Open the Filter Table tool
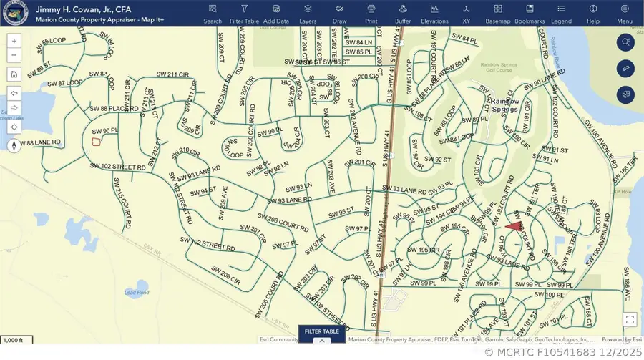 click(x=245, y=14)
